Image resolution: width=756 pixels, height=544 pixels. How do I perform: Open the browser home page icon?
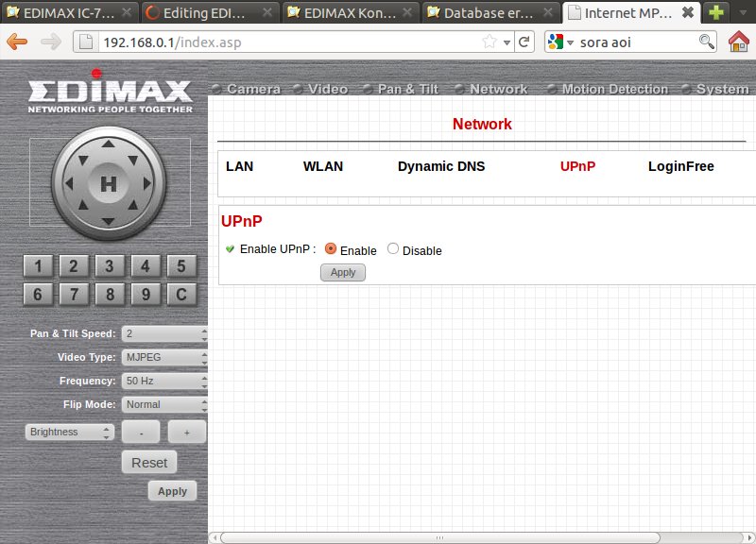pyautogui.click(x=739, y=42)
